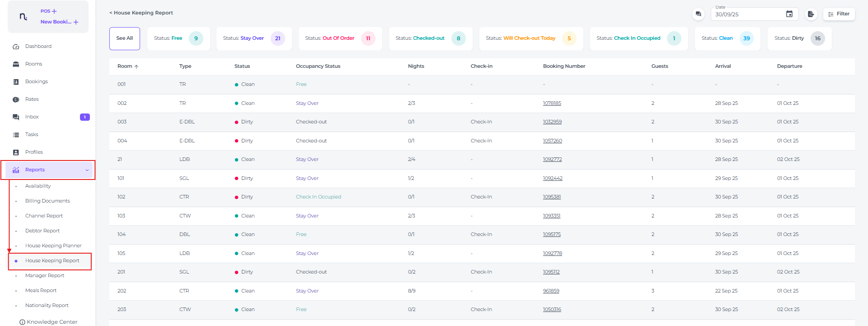Toggle the Status: Stay Over filter

point(253,38)
